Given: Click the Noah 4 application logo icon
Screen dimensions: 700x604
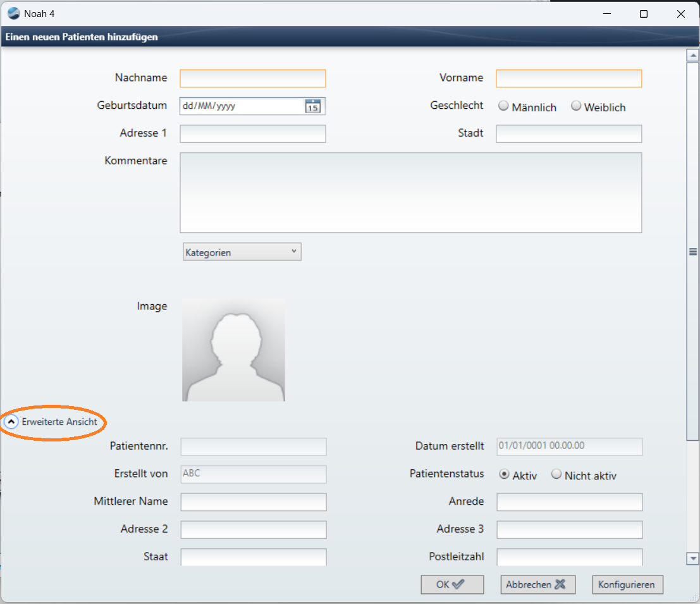Looking at the screenshot, I should click(13, 13).
